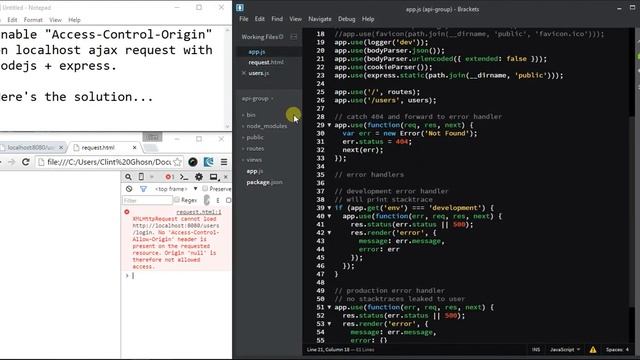Bookmark the page with the star icon

coord(177,162)
